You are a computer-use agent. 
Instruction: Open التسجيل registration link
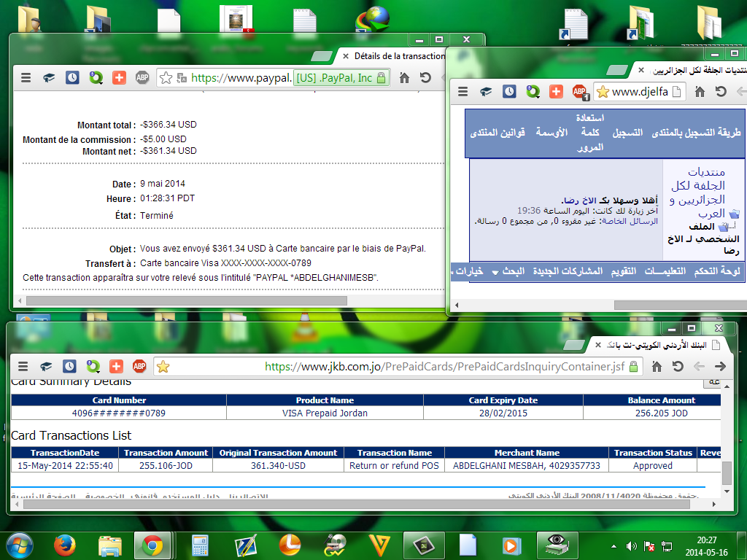coord(627,133)
